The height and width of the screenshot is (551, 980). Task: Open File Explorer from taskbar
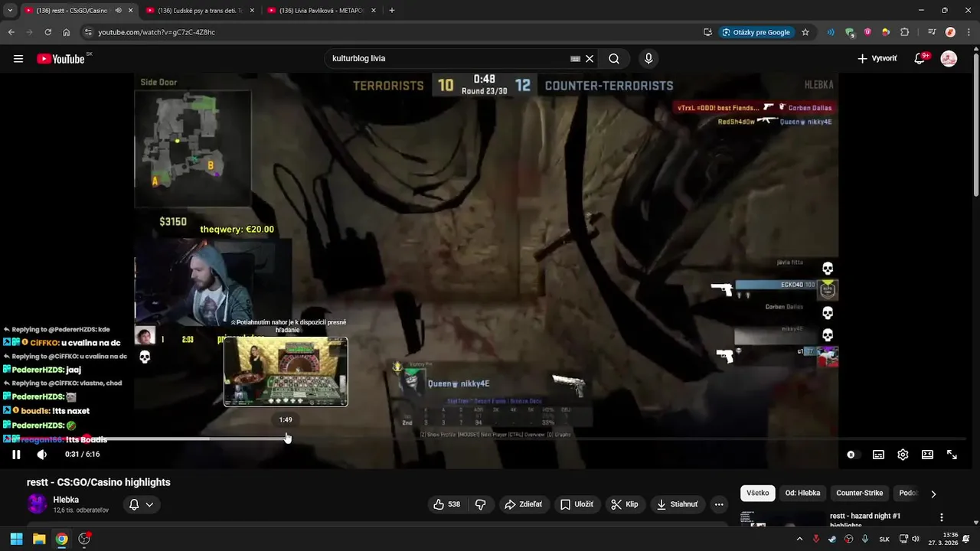pos(39,539)
